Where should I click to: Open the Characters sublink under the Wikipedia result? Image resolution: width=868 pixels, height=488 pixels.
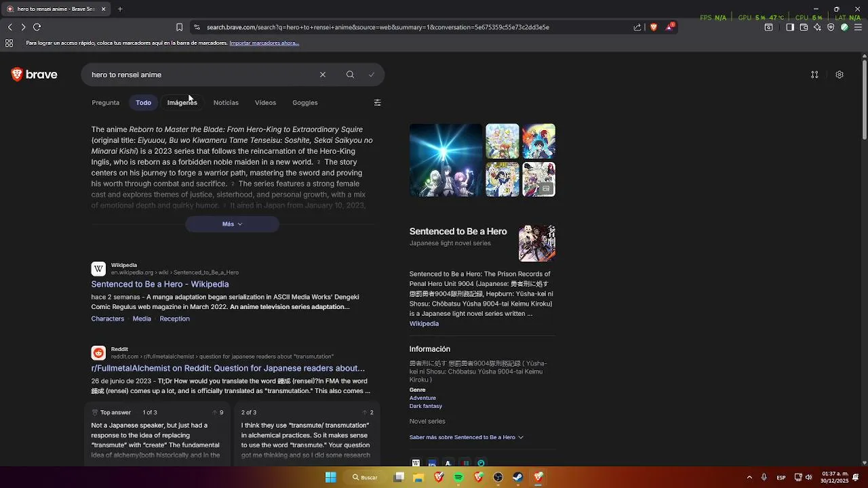[108, 319]
